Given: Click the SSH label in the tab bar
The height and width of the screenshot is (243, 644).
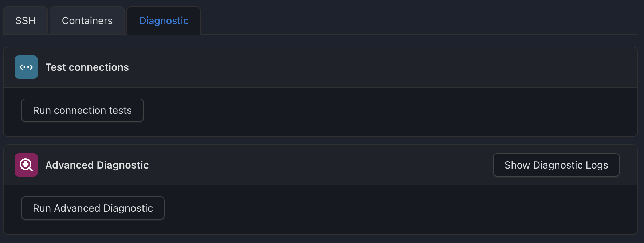Looking at the screenshot, I should click(25, 20).
